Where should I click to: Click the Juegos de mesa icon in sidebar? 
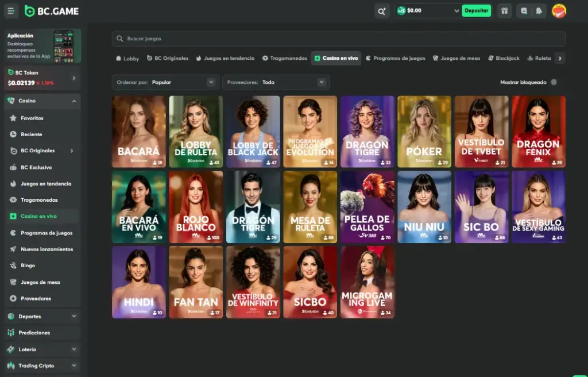(13, 282)
